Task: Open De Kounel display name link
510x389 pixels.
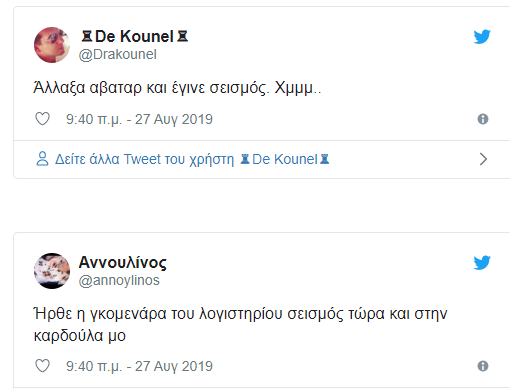Action: click(135, 36)
